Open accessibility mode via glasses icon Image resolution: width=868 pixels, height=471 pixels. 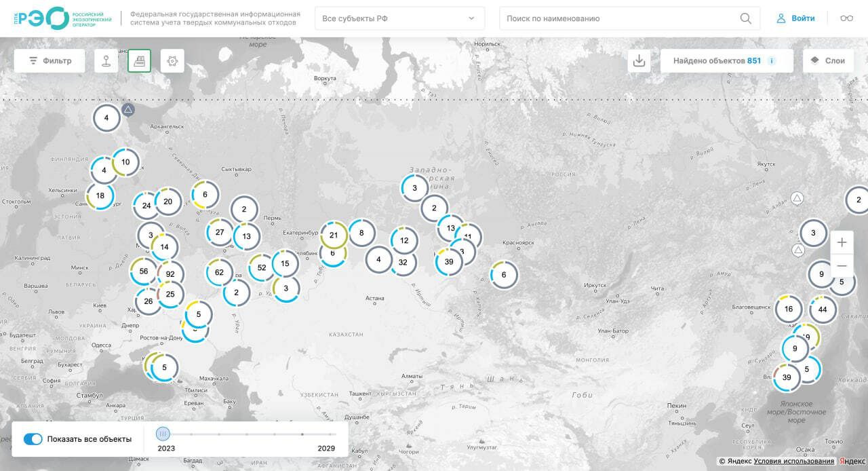(x=846, y=18)
